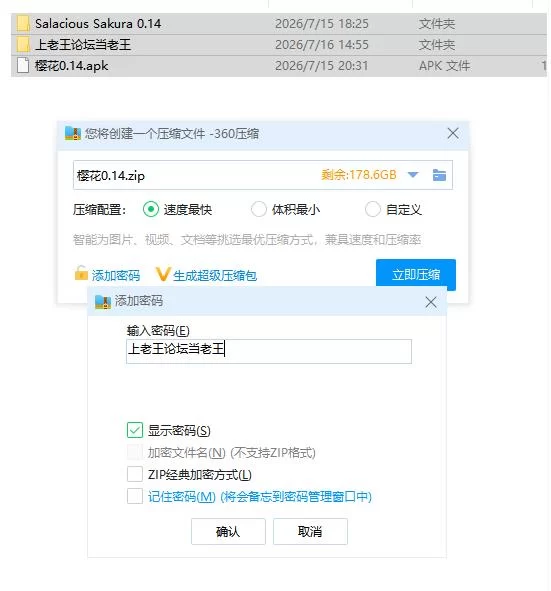Select the 体积最小 radio option
The width and height of the screenshot is (551, 591).
tap(259, 209)
